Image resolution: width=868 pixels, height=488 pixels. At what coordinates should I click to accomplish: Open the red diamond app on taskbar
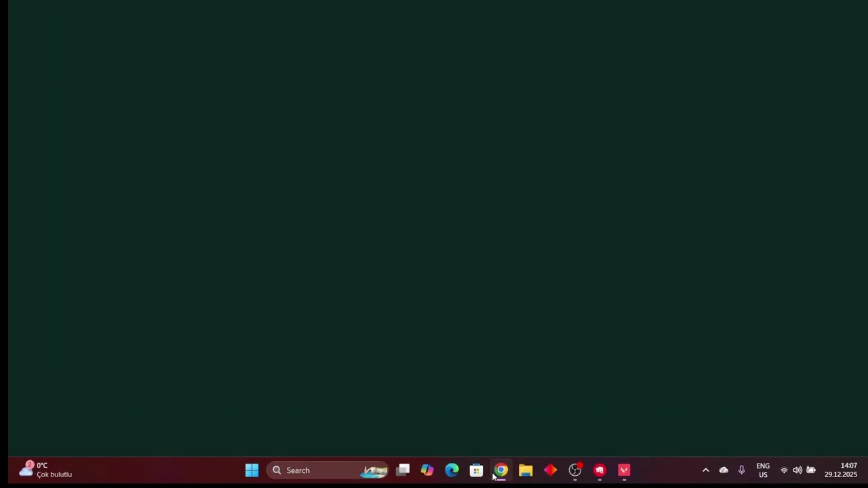pyautogui.click(x=550, y=470)
